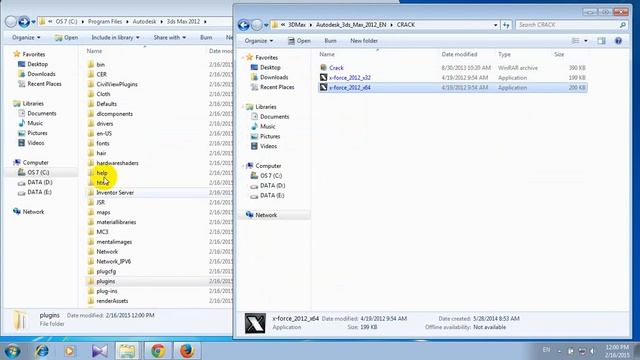Viewport: 640px width, 360px height.
Task: Click the forward arrow in the 3ds Max 2012 window
Action: [x=24, y=22]
